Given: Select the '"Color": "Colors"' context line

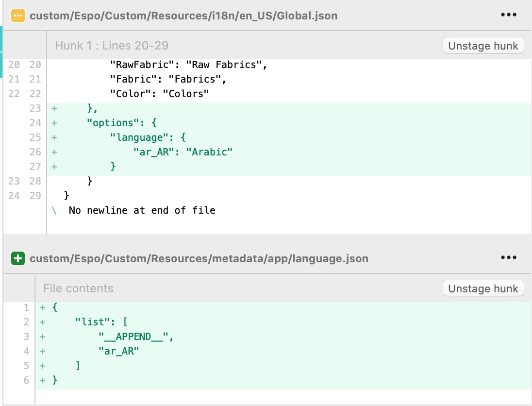Looking at the screenshot, I should 159,94.
